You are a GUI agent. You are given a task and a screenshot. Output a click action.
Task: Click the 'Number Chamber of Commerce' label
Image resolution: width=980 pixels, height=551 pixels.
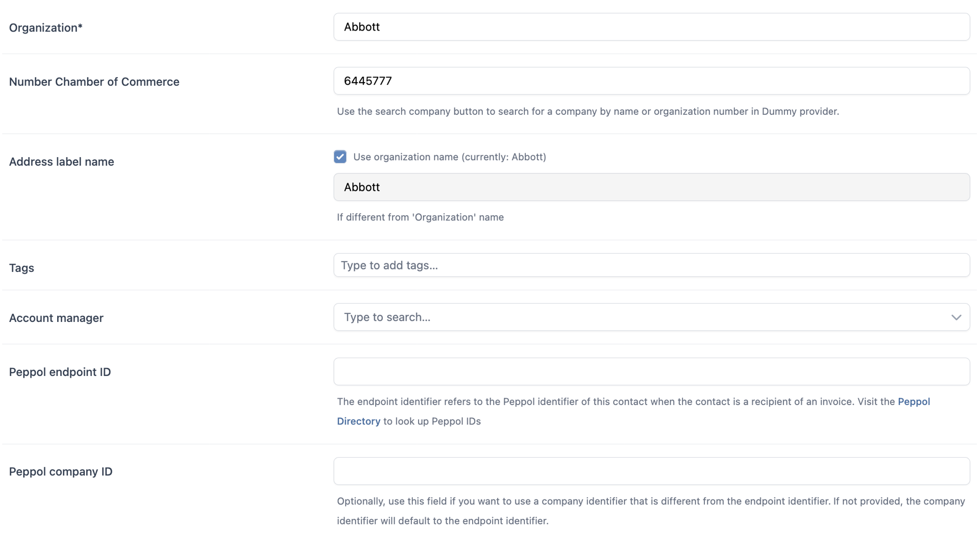(94, 82)
